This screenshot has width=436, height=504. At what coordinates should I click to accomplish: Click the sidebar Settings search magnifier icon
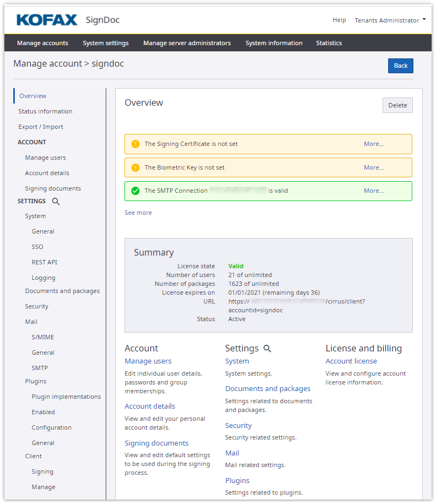tap(56, 202)
